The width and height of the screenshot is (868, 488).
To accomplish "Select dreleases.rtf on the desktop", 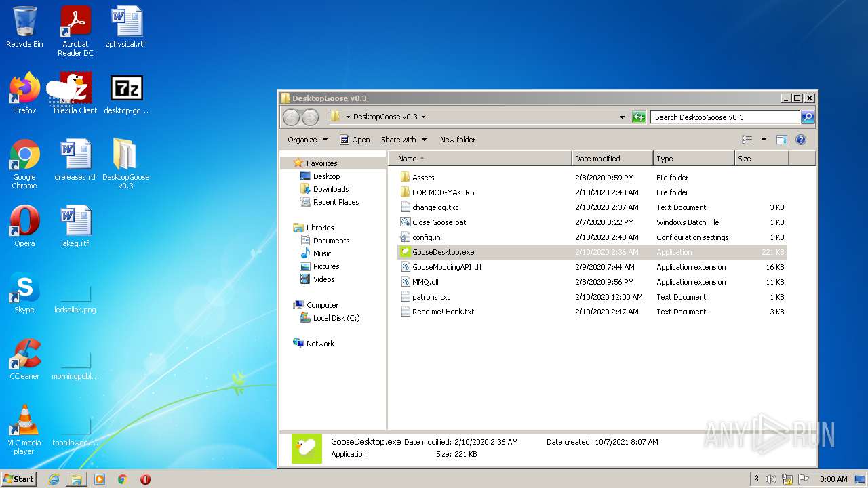I will 75,160.
